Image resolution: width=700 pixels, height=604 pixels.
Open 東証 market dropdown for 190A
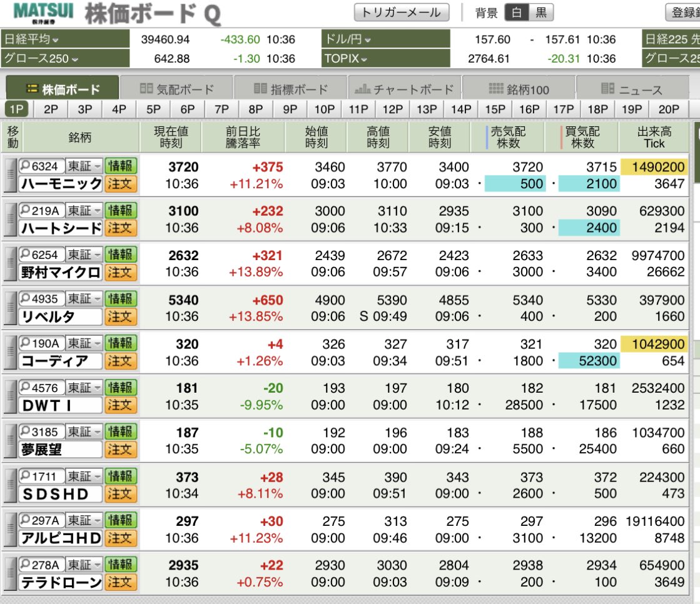tap(84, 343)
